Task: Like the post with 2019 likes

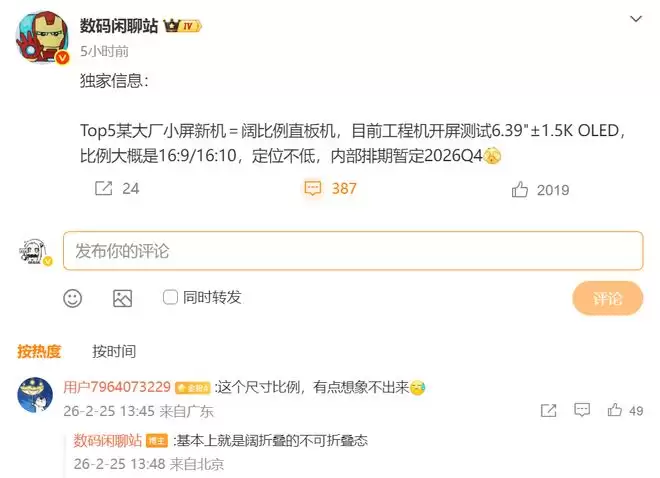Action: (520, 189)
